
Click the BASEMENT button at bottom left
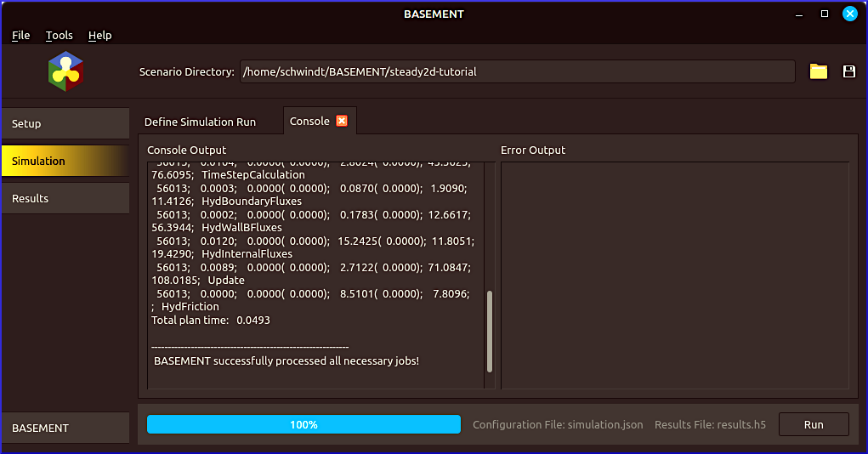click(x=65, y=428)
